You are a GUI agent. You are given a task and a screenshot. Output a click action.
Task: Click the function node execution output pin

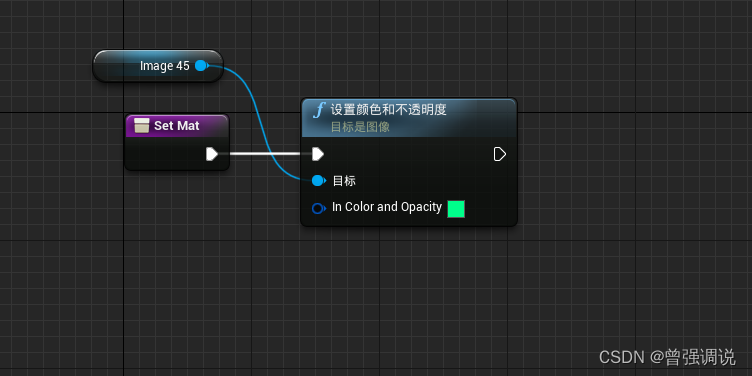[500, 154]
